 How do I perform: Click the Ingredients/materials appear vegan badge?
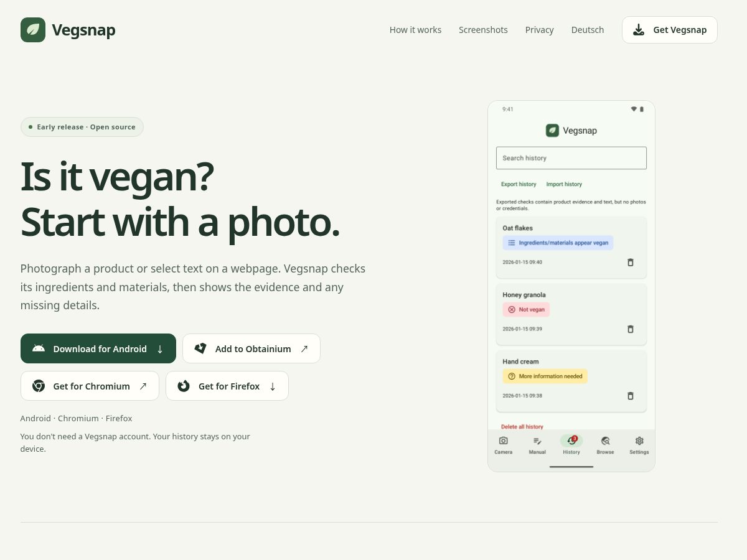coord(558,243)
